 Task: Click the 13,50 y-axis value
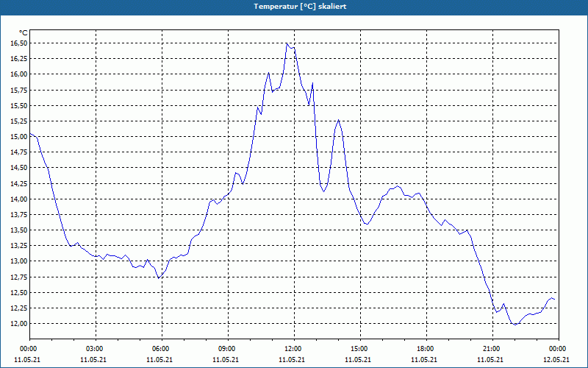point(19,230)
